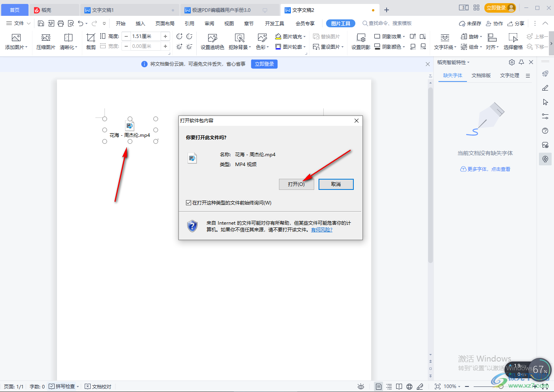This screenshot has height=392, width=554.
Task: Switch to outline view in status bar
Action: pyautogui.click(x=389, y=386)
